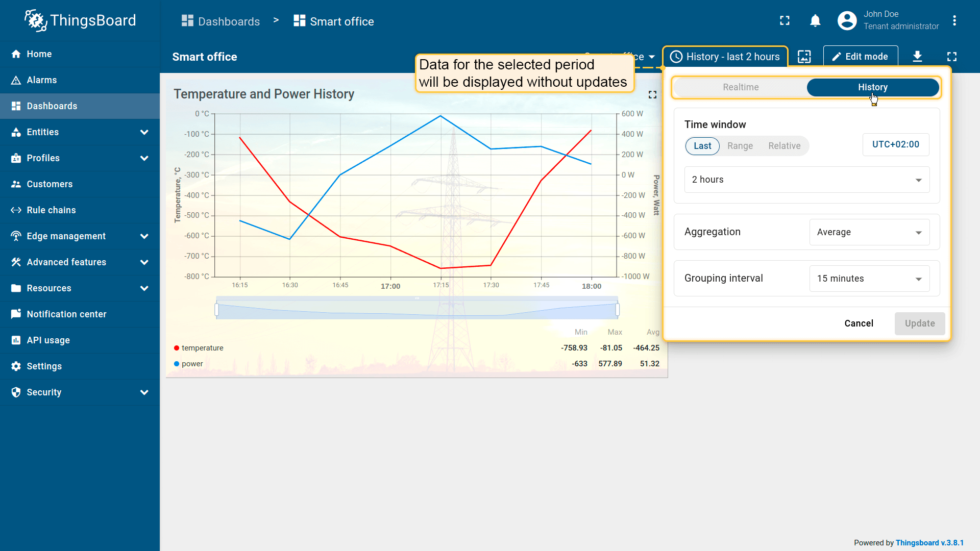Expand chart widget to fullscreen
The image size is (980, 551).
coord(652,95)
